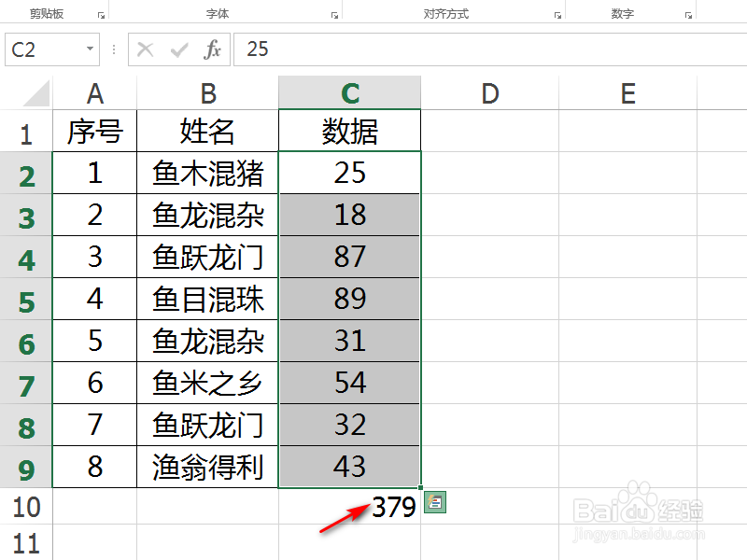This screenshot has width=747, height=560.
Task: Click the data cell with value 31
Action: (349, 341)
